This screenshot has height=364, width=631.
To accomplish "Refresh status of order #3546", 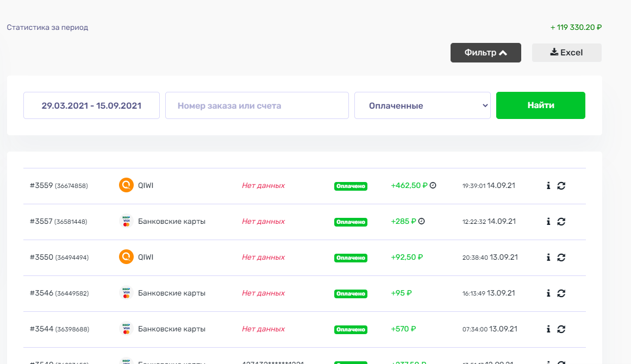I will [561, 293].
